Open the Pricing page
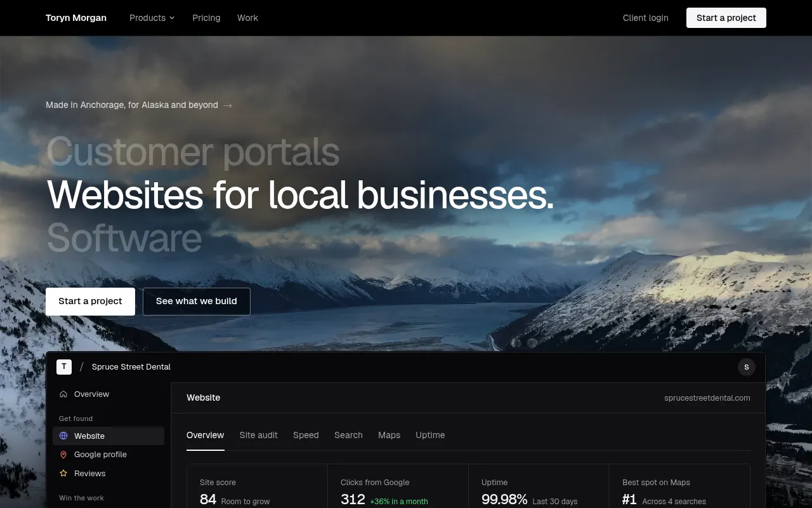Image resolution: width=812 pixels, height=508 pixels. coord(206,18)
